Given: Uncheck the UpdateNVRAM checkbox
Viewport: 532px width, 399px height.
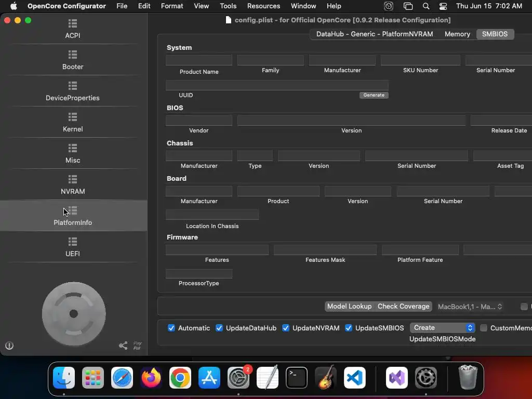Looking at the screenshot, I should (286, 328).
